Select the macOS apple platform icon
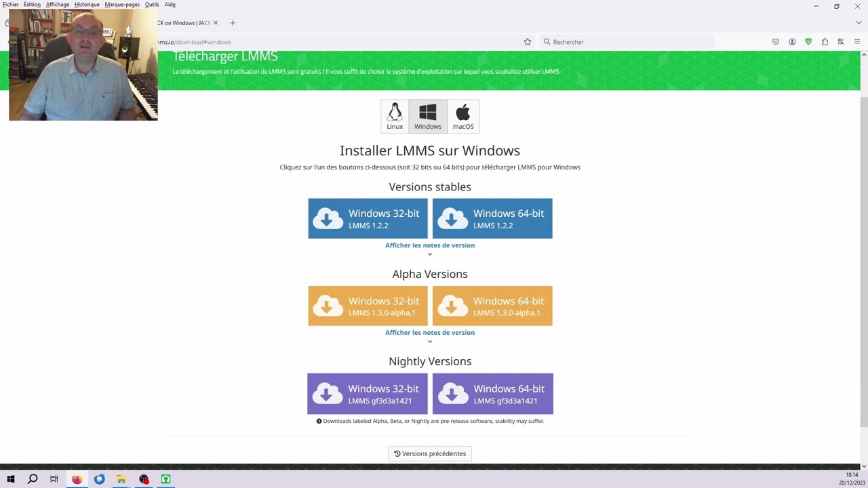The width and height of the screenshot is (868, 488). (x=463, y=117)
